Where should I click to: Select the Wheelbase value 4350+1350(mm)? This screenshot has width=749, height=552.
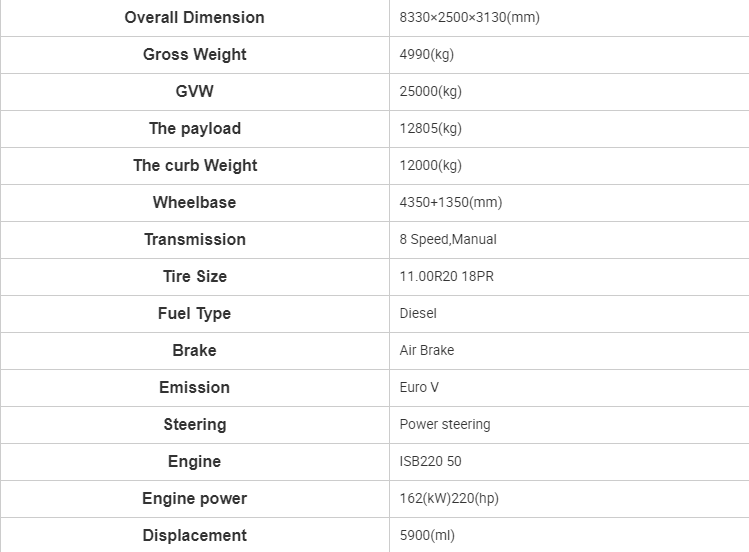click(x=450, y=202)
